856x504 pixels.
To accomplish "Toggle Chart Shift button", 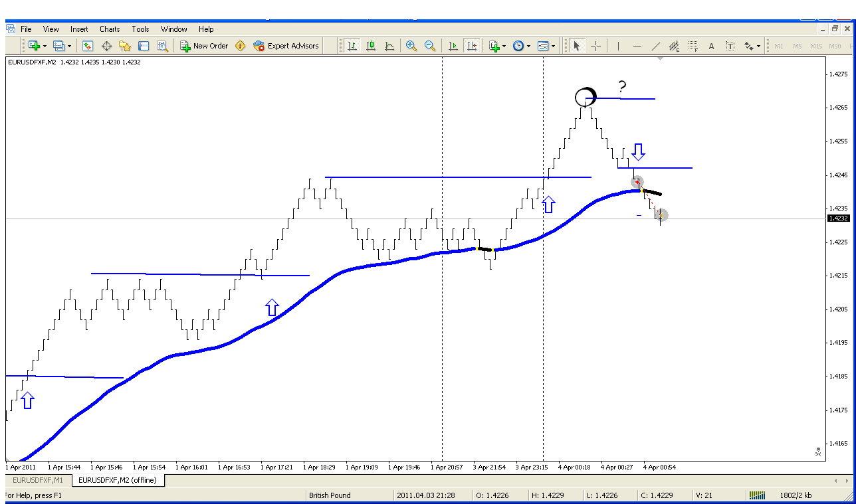I will click(472, 46).
